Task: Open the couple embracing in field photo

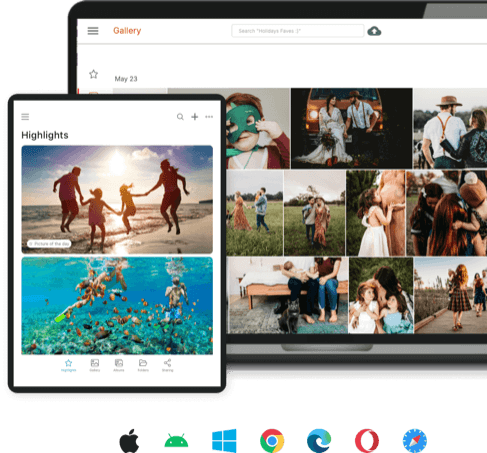Action: [x=315, y=213]
